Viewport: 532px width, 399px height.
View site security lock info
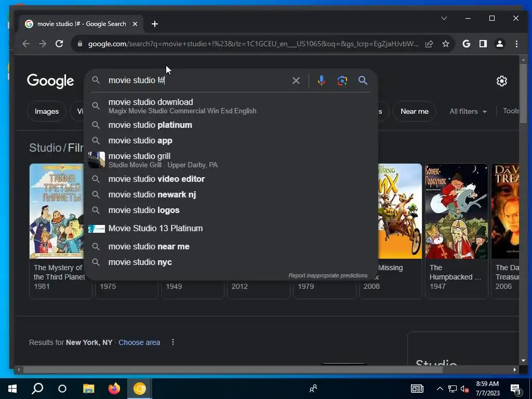pyautogui.click(x=80, y=44)
